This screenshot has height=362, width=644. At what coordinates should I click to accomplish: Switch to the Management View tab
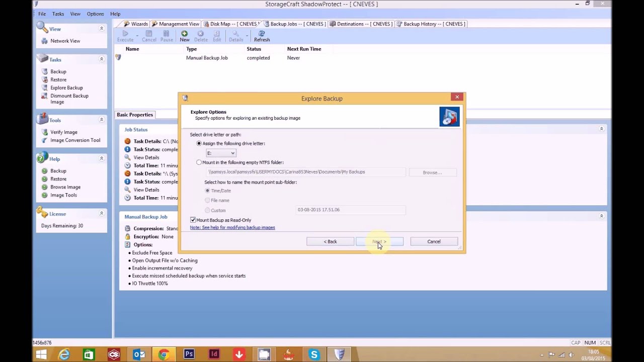[176, 24]
